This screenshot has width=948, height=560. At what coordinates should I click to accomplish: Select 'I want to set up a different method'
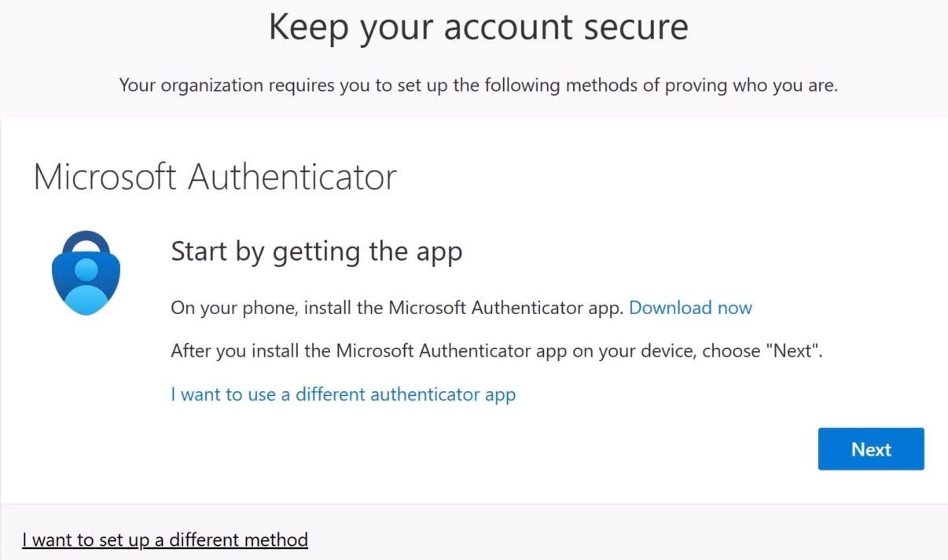(165, 540)
